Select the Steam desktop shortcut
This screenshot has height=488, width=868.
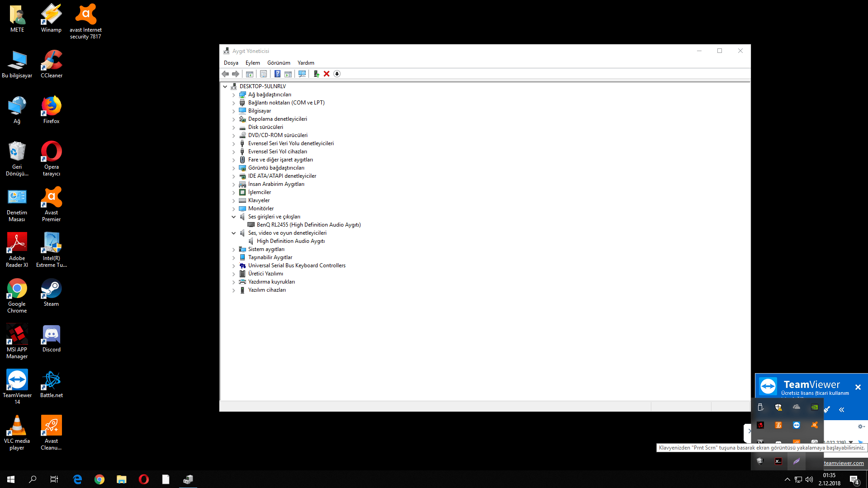pyautogui.click(x=51, y=293)
